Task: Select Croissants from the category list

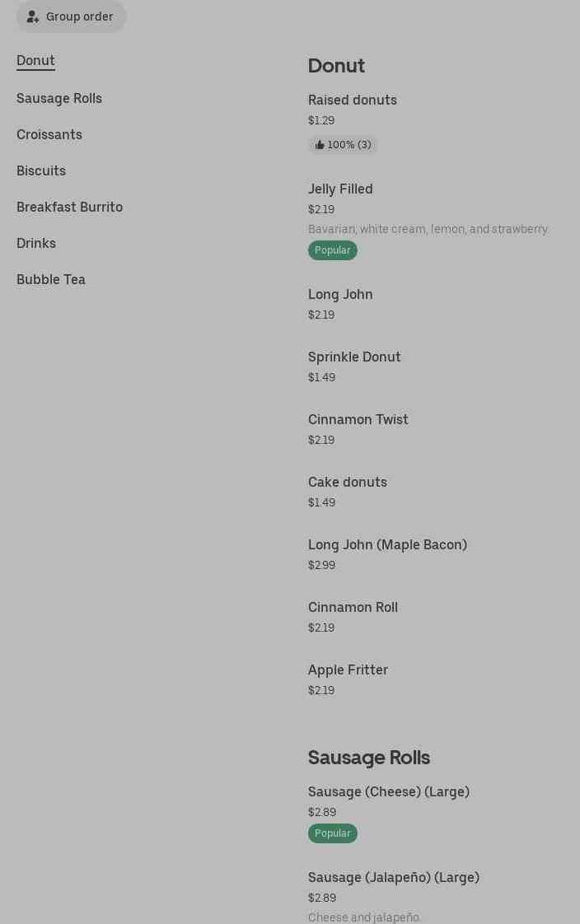Action: coord(49,135)
